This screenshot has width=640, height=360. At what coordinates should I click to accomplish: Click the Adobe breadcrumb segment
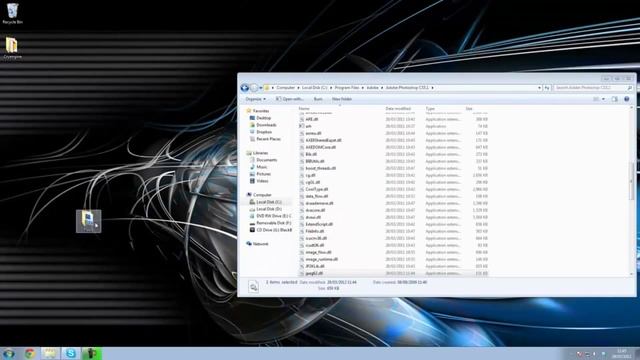tap(372, 88)
